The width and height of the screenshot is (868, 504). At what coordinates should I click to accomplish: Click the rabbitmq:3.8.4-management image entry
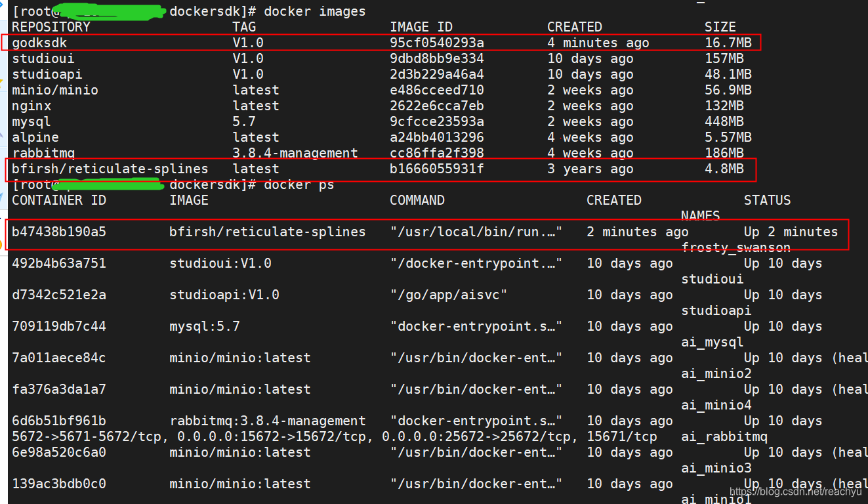coord(268,421)
